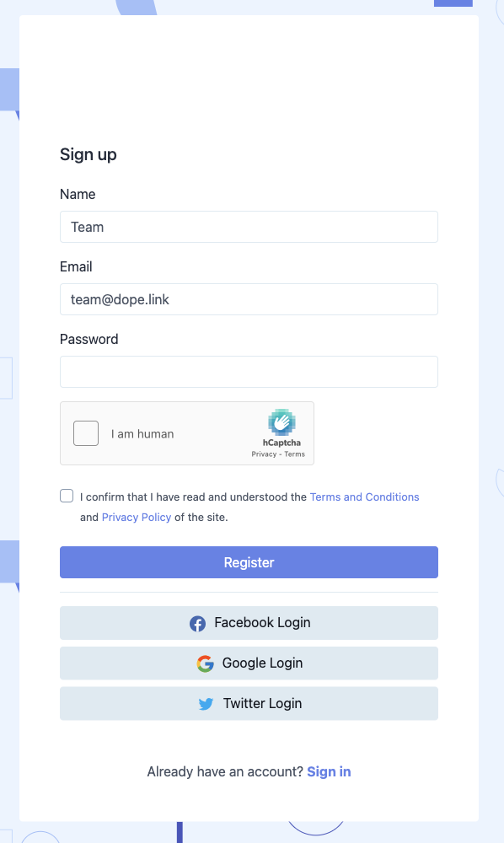Click the I am human label
Viewport: 504px width, 843px height.
(142, 434)
